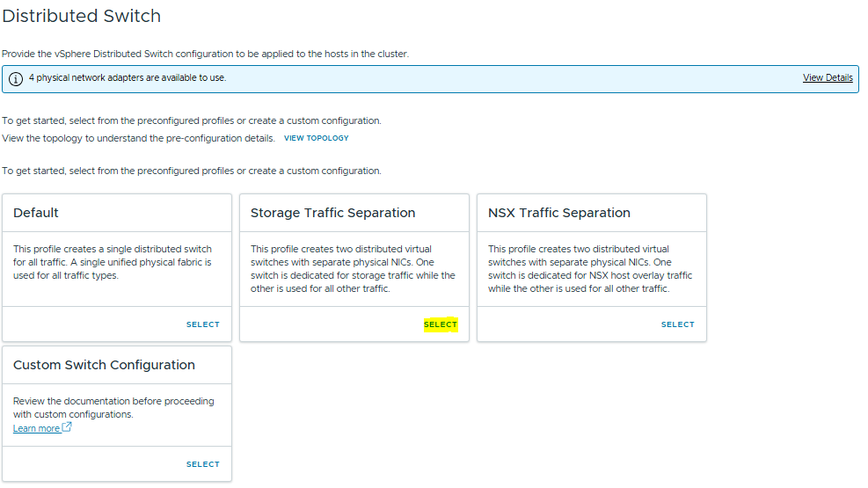Follow the Learn more documentation link
This screenshot has height=488, width=868.
point(36,428)
